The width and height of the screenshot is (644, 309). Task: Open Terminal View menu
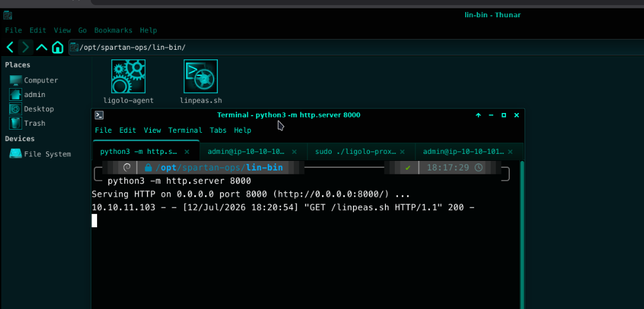pyautogui.click(x=152, y=130)
